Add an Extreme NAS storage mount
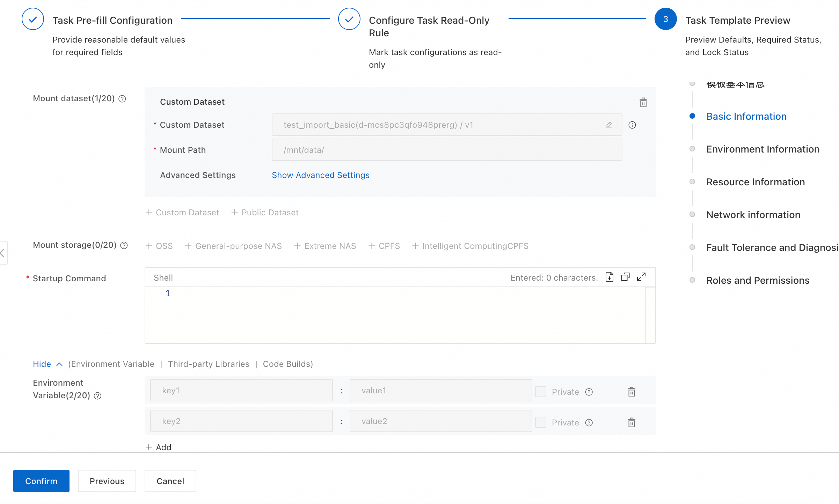This screenshot has width=839, height=504. pos(325,246)
